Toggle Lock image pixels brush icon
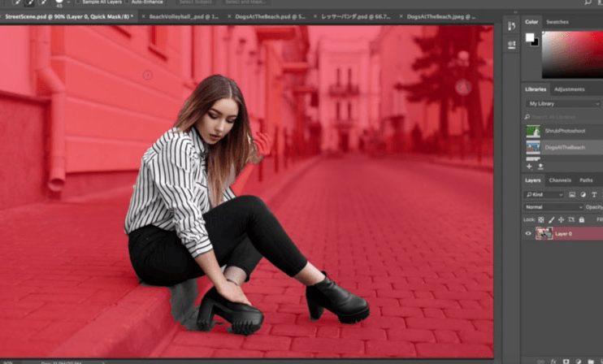 click(x=551, y=220)
